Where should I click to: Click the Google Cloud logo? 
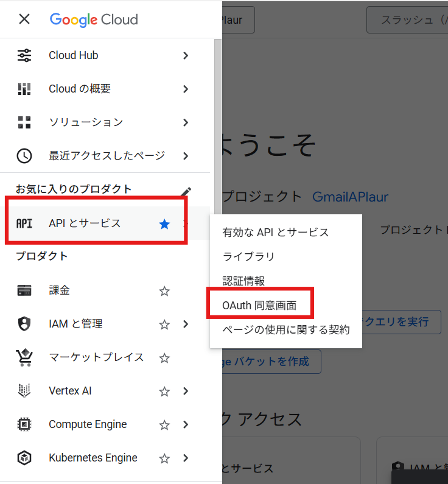pos(94,19)
